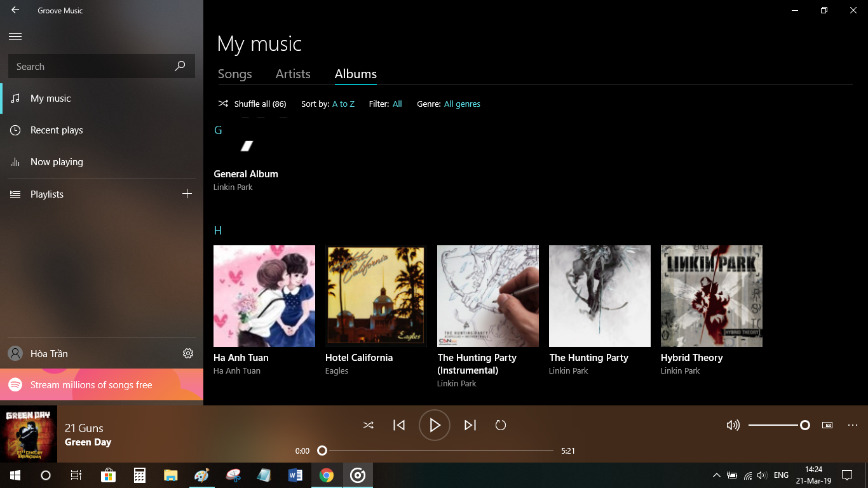Open the Hotel California album
Viewport: 868px width, 488px height.
[375, 295]
